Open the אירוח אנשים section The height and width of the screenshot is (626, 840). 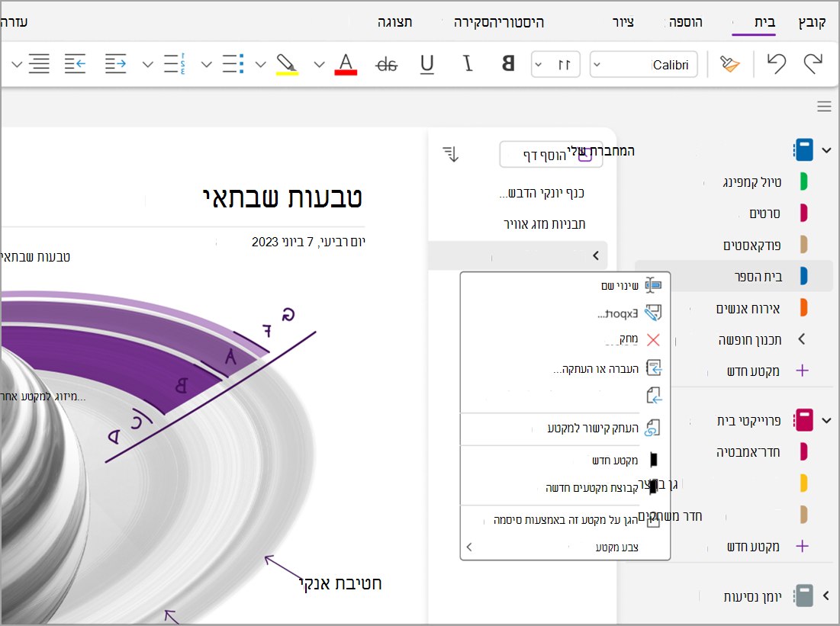[x=748, y=309]
